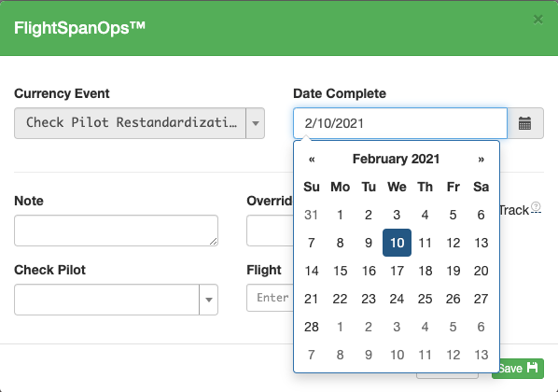Screen dimensions: 558x392
Task: Select February 24 in the calendar
Action: [397, 299]
